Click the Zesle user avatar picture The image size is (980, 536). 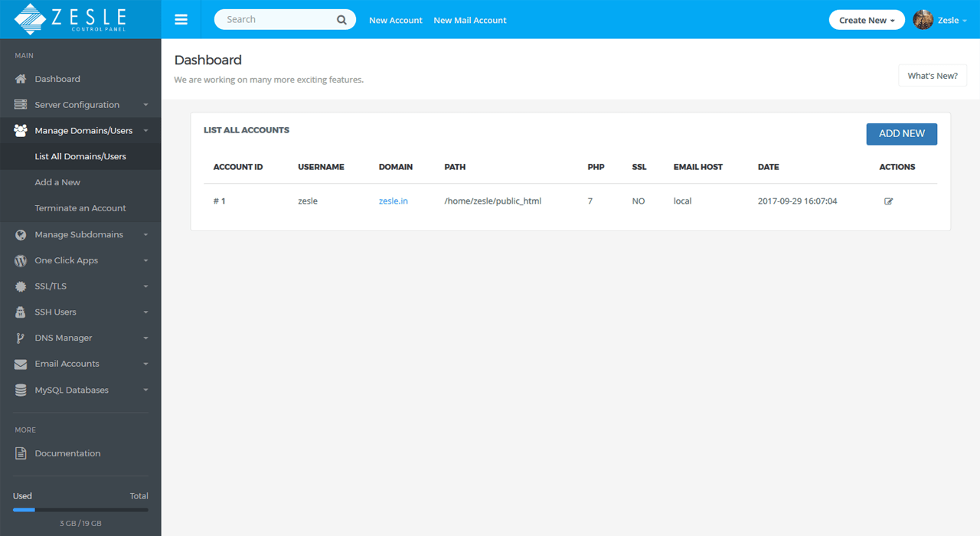point(923,20)
